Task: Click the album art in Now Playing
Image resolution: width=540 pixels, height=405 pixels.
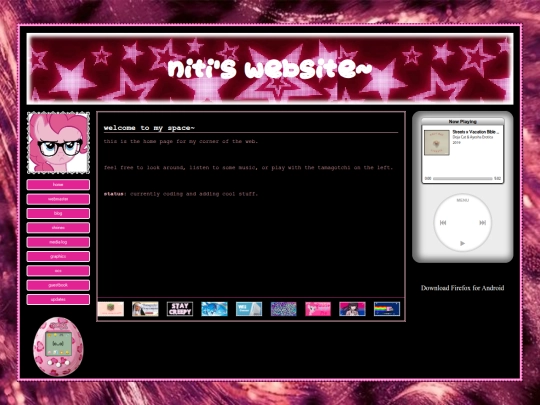Action: 437,143
